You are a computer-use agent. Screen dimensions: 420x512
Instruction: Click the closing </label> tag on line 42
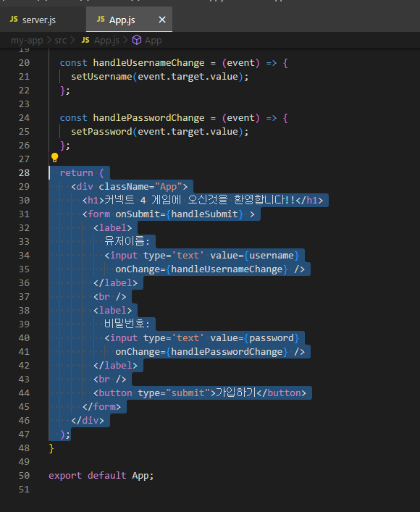pos(115,366)
